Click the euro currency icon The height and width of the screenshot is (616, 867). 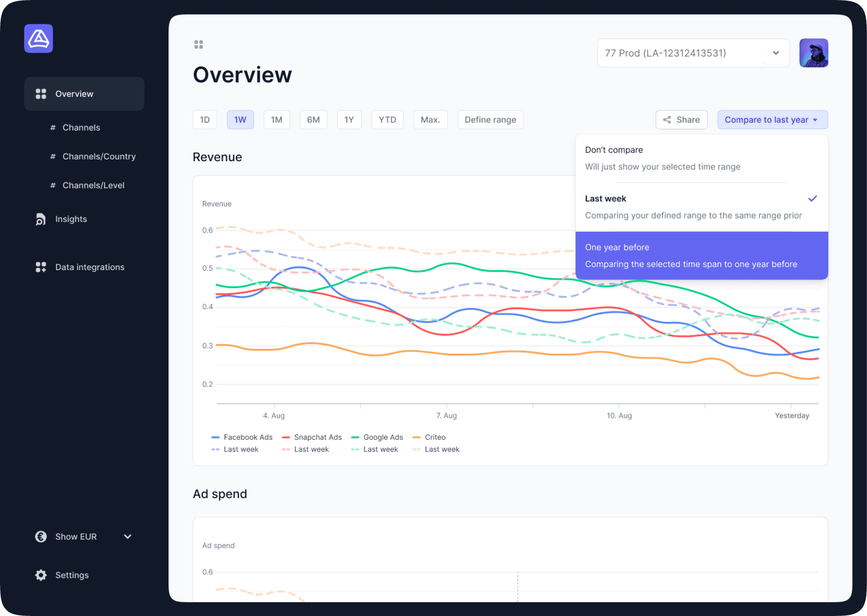41,537
